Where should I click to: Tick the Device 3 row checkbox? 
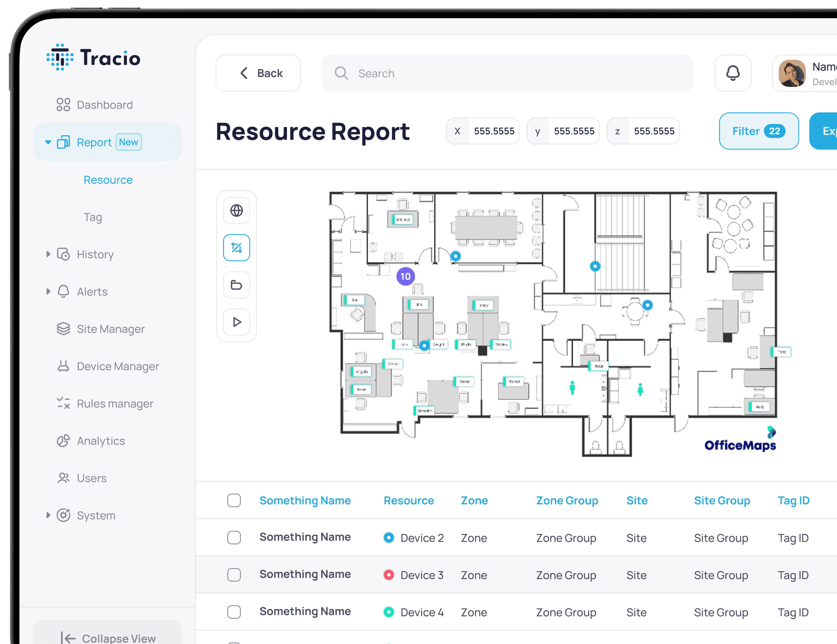click(234, 575)
